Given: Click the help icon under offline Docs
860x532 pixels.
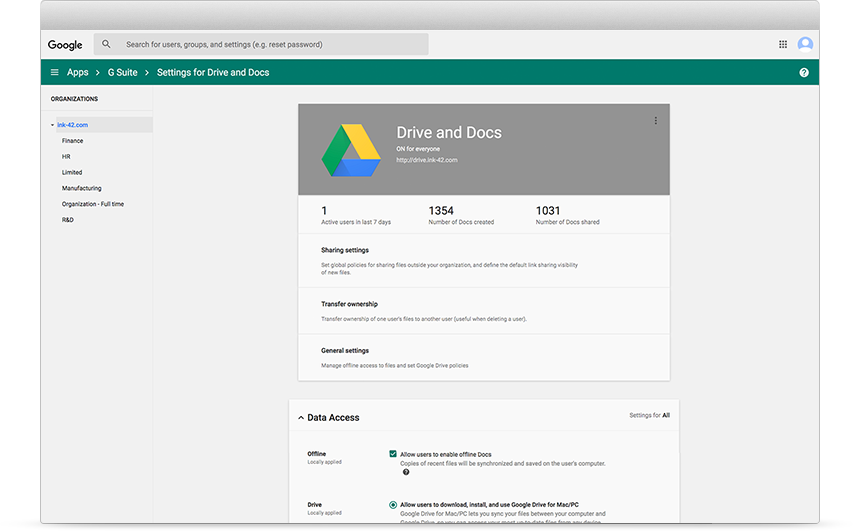Looking at the screenshot, I should coord(406,472).
